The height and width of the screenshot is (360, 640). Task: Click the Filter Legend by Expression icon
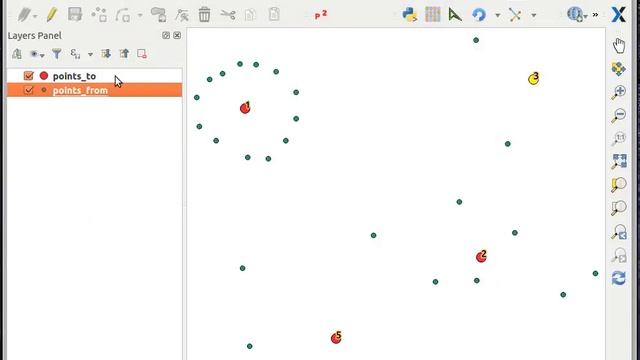[75, 53]
